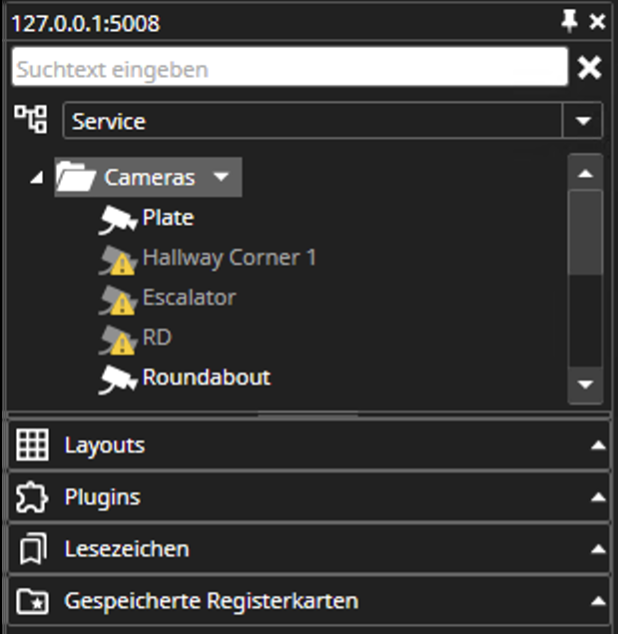
Task: Click the tree hierarchy view icon
Action: (31, 119)
